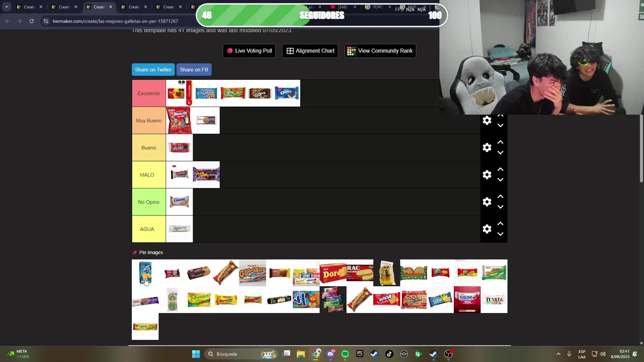Viewport: 644px width, 362px height.
Task: Open settings gear for MALO row
Action: [487, 175]
